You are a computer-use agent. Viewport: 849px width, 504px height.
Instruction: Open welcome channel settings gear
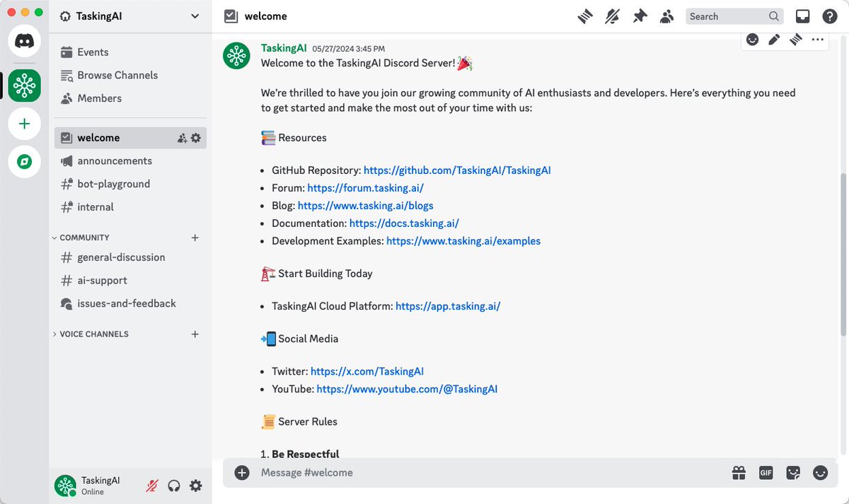pyautogui.click(x=196, y=138)
